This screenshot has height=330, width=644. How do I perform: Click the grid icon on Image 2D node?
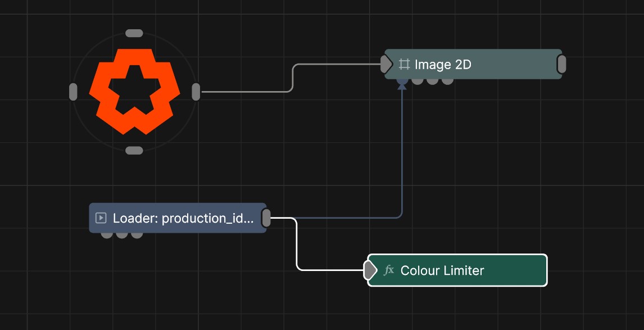(404, 65)
